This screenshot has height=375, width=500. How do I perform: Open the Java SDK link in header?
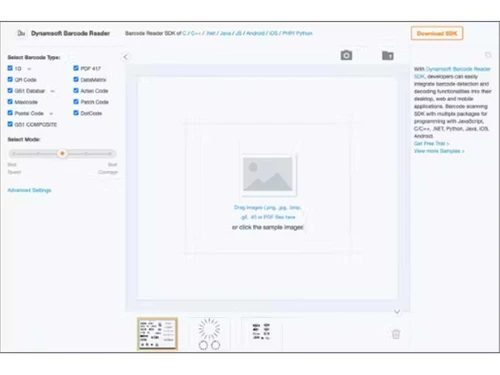[226, 33]
